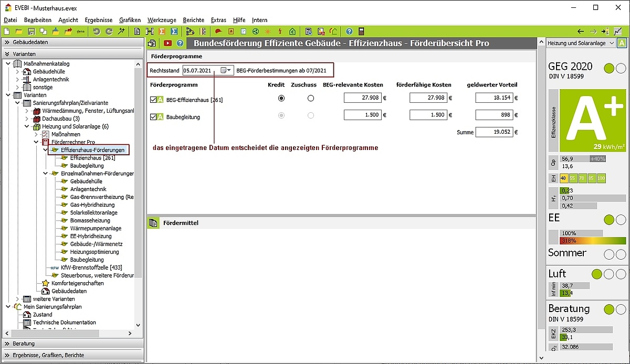
Task: Click the EH 100 efficiency level swatch
Action: [601, 178]
